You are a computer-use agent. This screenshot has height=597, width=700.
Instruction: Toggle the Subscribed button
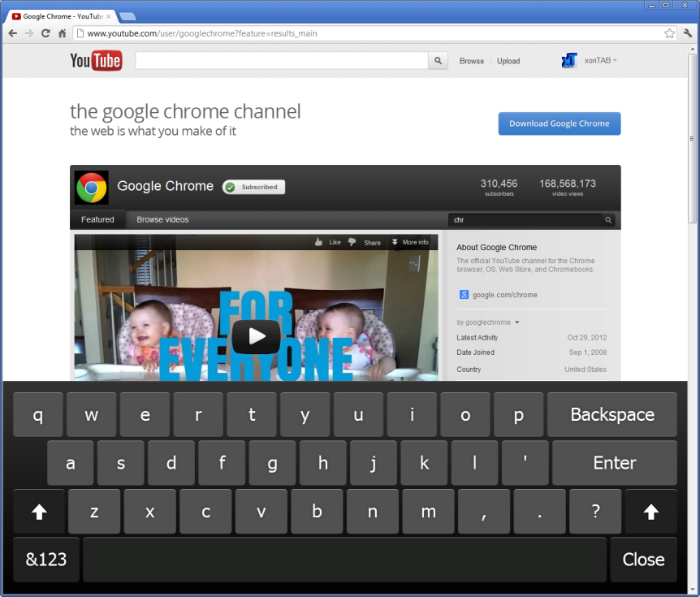[253, 187]
